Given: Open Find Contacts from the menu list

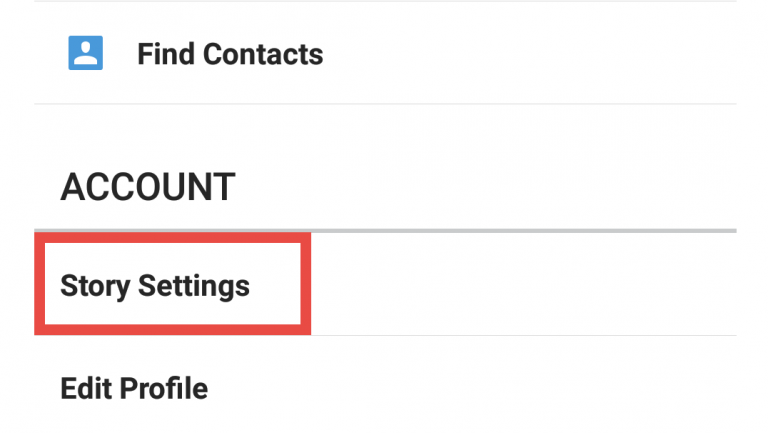Looking at the screenshot, I should (385, 53).
